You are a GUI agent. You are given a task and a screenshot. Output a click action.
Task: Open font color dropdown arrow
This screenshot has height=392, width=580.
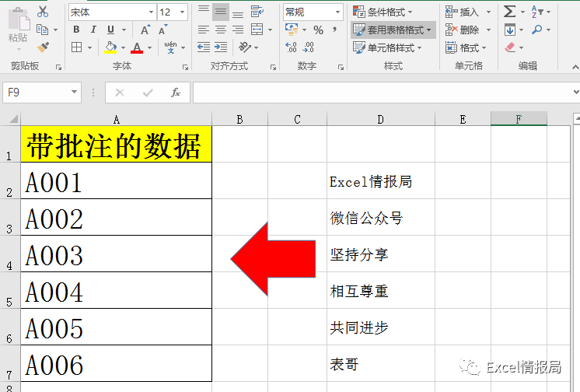(149, 47)
